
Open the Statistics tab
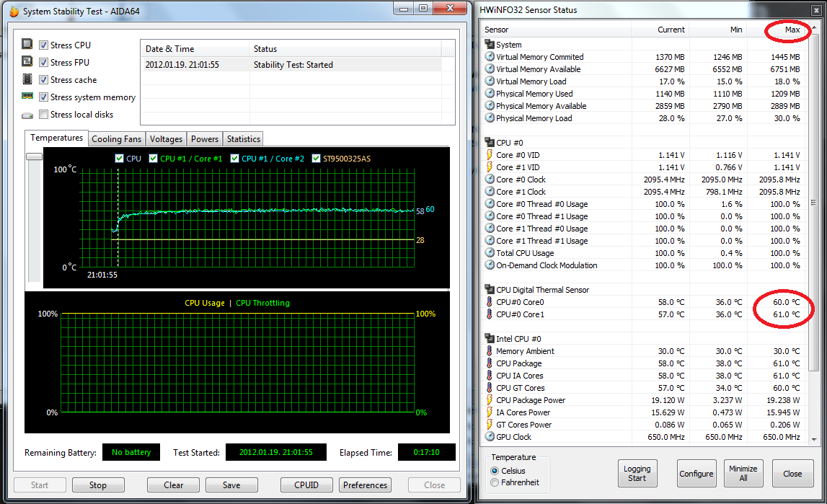click(243, 138)
